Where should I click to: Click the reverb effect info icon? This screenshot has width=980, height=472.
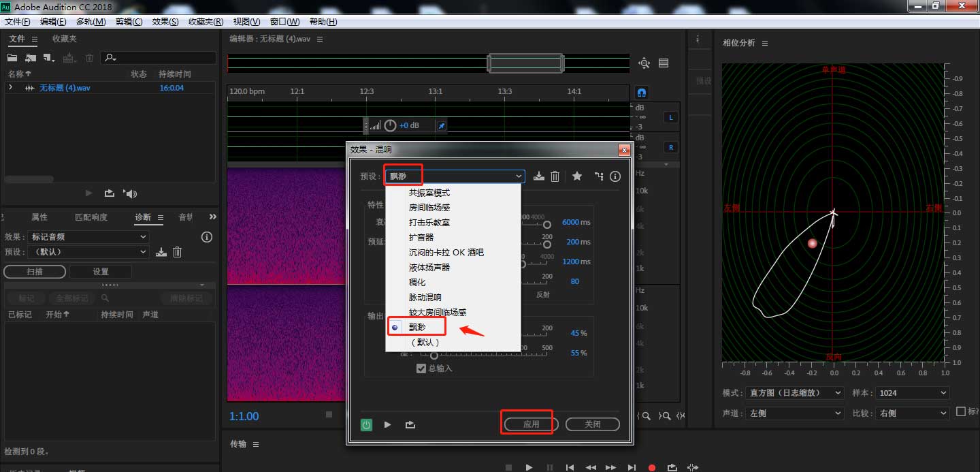click(615, 176)
